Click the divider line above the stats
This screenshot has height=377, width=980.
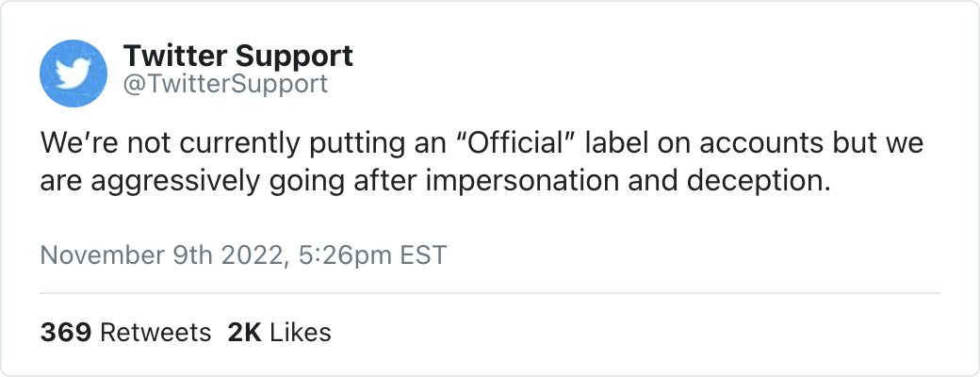490,293
